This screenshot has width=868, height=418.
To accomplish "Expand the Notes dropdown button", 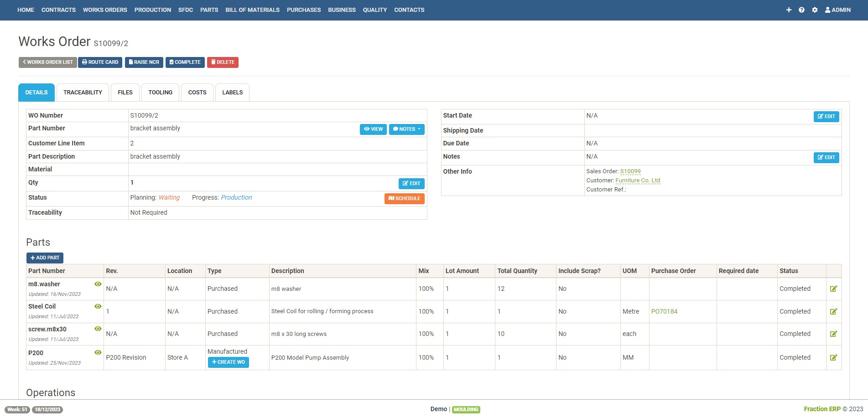I will click(x=406, y=129).
